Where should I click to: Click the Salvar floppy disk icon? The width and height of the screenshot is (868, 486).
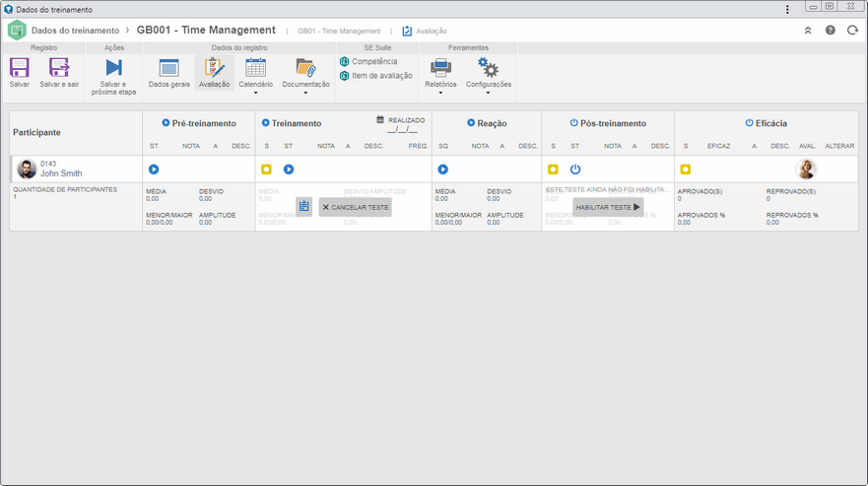(x=20, y=68)
